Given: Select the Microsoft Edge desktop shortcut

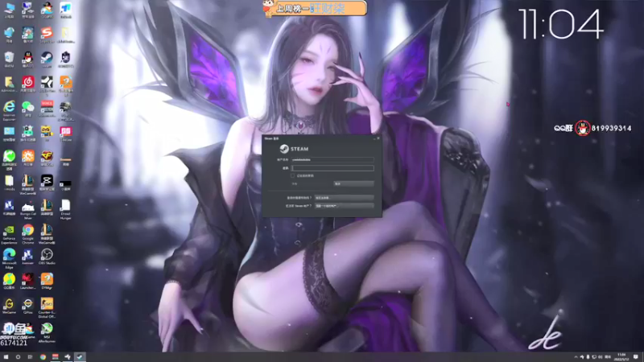Looking at the screenshot, I should point(9,258).
